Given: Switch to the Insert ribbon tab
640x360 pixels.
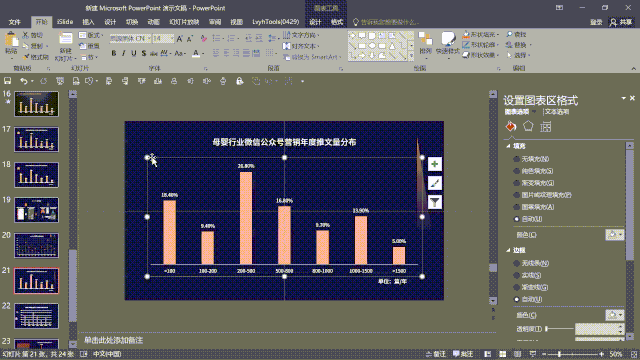Looking at the screenshot, I should 88,22.
